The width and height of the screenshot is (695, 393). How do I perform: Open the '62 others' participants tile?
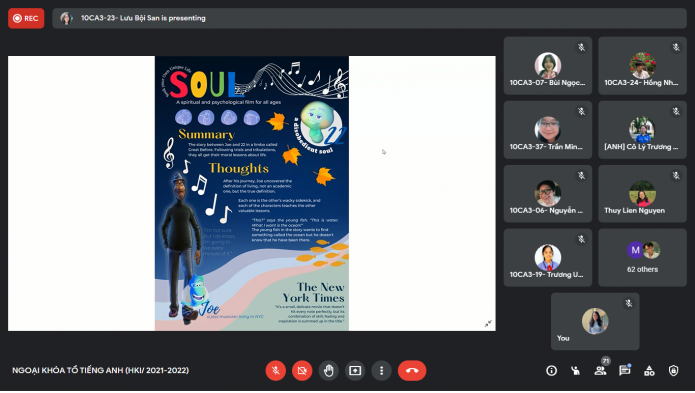[x=642, y=257]
